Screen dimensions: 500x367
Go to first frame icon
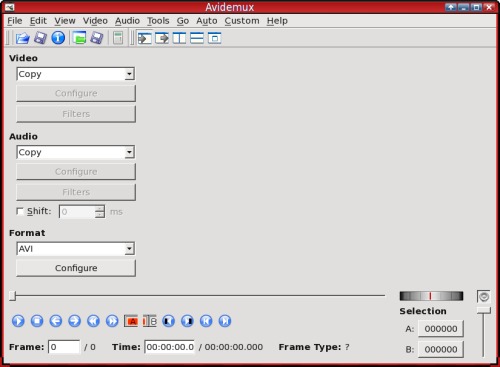coord(206,321)
